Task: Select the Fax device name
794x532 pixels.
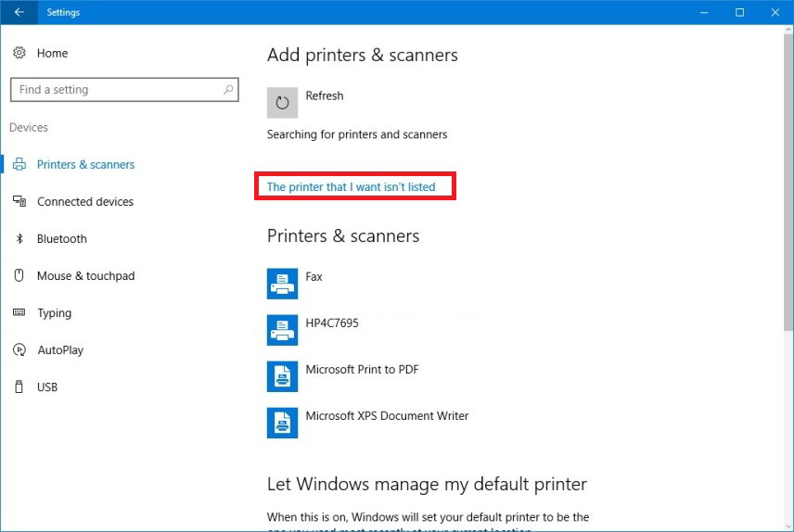Action: [x=314, y=277]
